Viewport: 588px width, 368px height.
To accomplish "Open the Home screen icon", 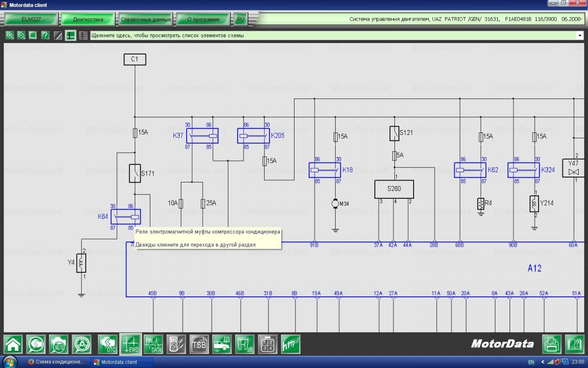I will 13,344.
